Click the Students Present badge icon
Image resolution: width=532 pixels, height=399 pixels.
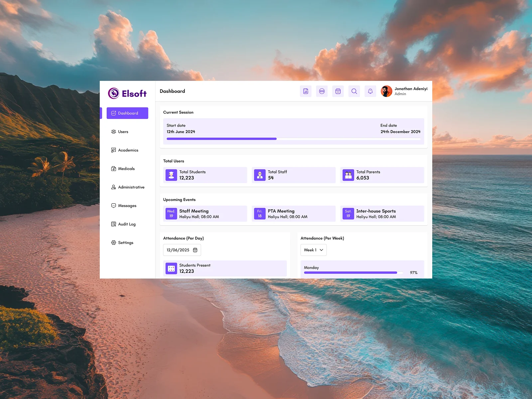[171, 268]
